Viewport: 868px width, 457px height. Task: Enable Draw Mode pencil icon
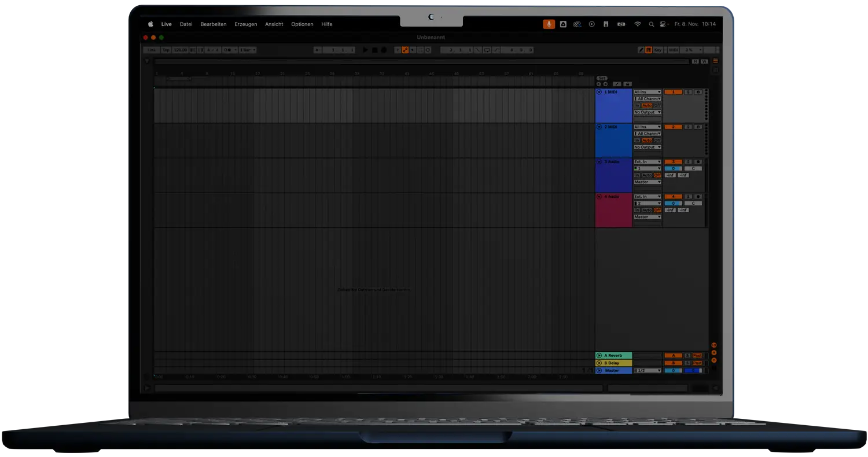coord(641,50)
